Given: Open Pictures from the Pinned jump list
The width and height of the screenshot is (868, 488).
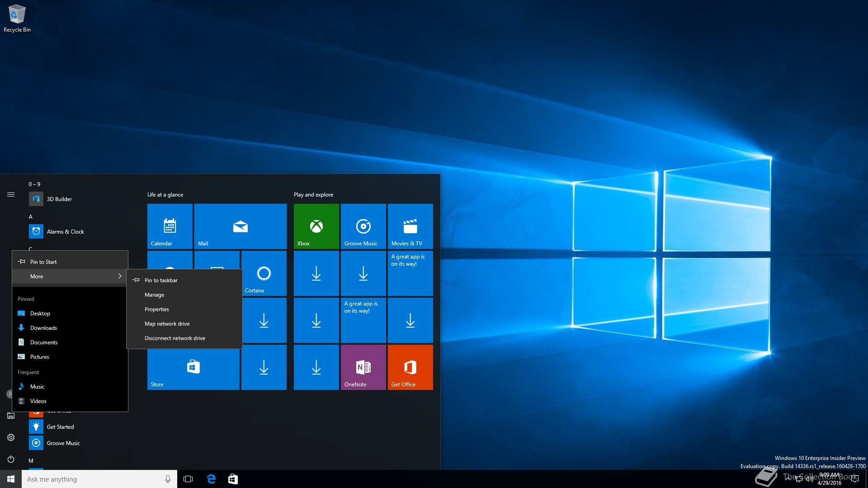Looking at the screenshot, I should point(70,357).
